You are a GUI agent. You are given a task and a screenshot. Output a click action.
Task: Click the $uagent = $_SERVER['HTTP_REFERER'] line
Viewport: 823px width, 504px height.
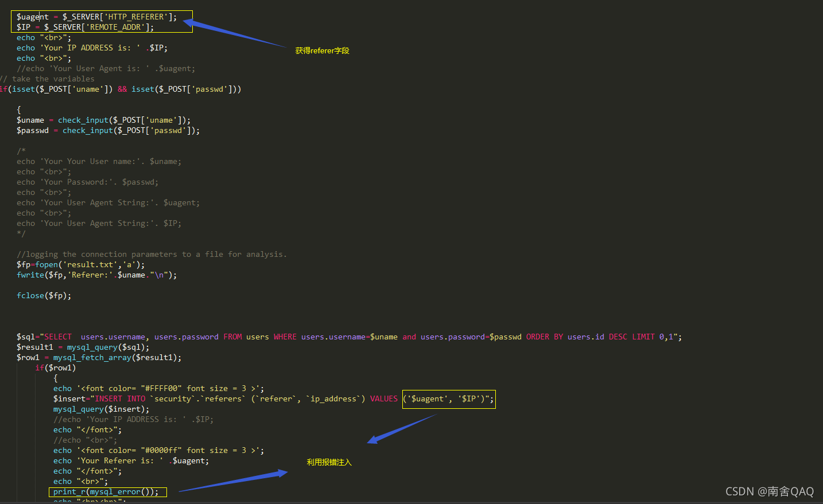click(96, 17)
